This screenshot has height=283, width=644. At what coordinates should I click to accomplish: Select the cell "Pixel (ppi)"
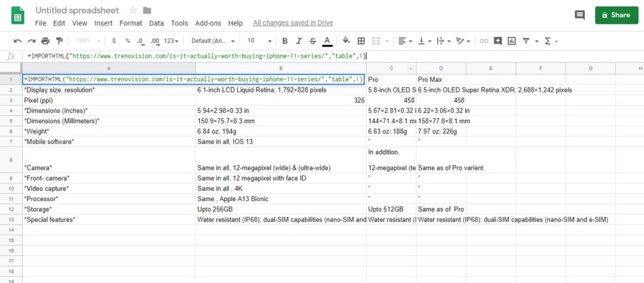pos(109,100)
